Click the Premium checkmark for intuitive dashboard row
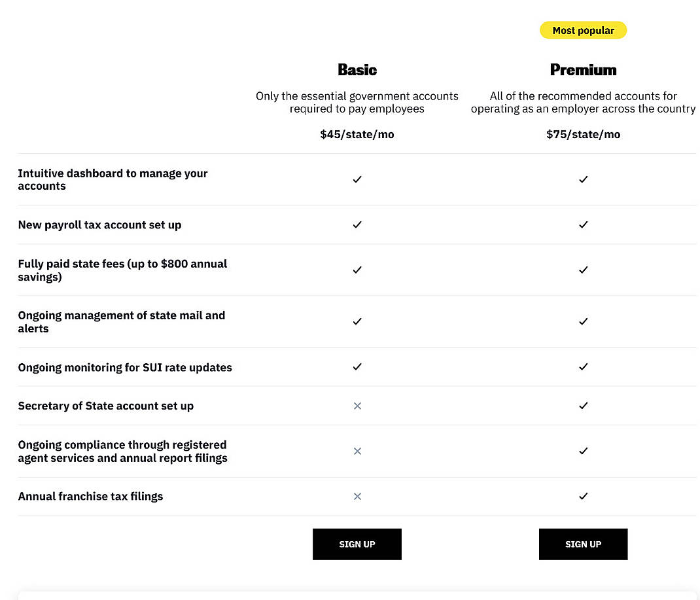The height and width of the screenshot is (600, 700). [583, 179]
